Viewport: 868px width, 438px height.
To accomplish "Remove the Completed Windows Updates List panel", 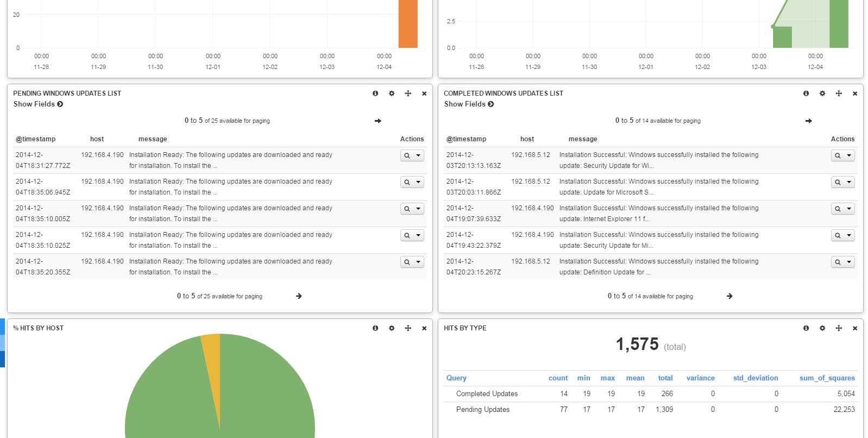I will [855, 93].
